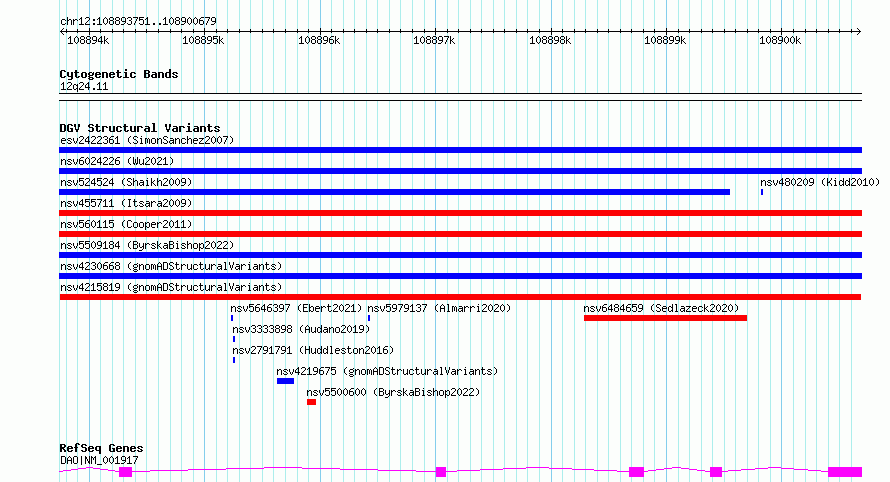Click the 108899k ruler tick label
The width and height of the screenshot is (890, 482).
click(x=665, y=40)
